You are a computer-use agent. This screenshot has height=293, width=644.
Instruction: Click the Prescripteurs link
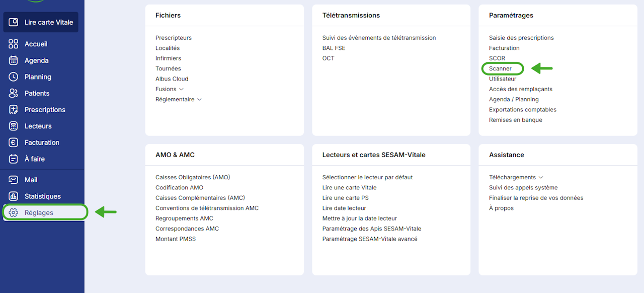coord(174,38)
